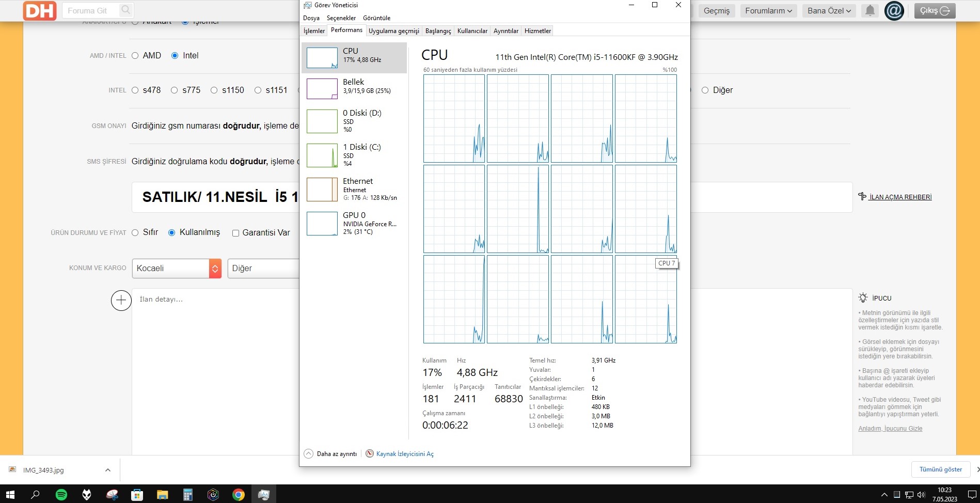Screen dimensions: 980x503
Task: Click the Foruma Git search field
Action: tap(90, 10)
